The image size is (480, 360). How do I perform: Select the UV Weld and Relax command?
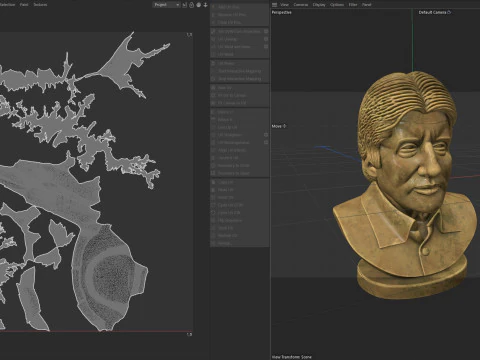coord(237,47)
